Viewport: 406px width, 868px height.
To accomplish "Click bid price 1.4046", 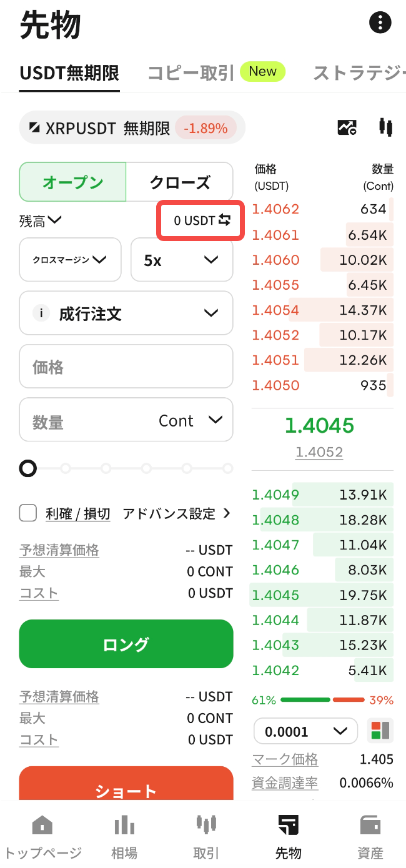I will tap(275, 570).
